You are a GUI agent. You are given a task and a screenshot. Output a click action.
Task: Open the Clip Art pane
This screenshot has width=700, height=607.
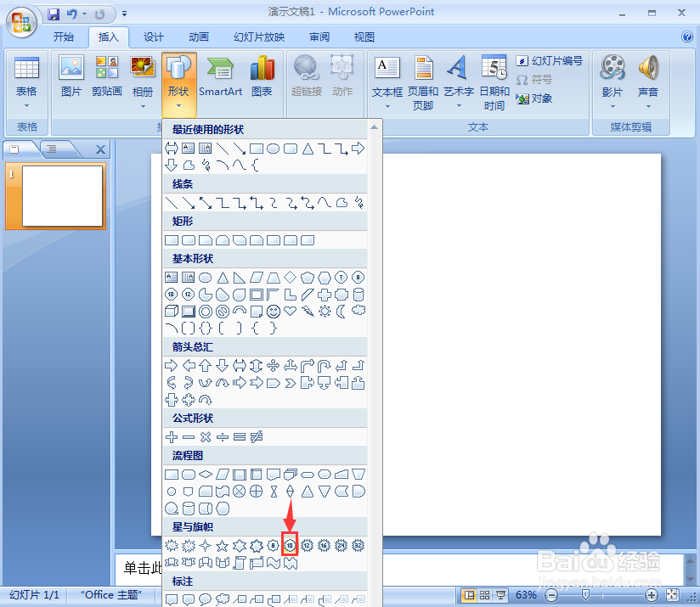point(107,76)
